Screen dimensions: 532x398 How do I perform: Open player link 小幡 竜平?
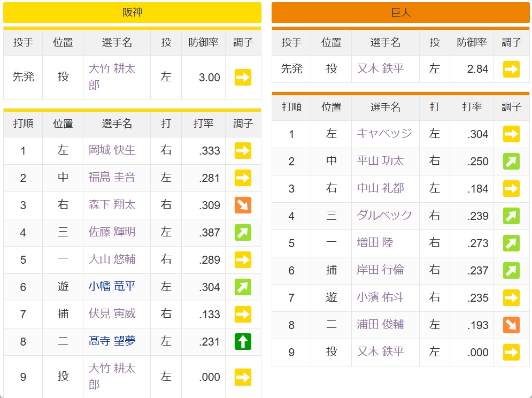[112, 286]
